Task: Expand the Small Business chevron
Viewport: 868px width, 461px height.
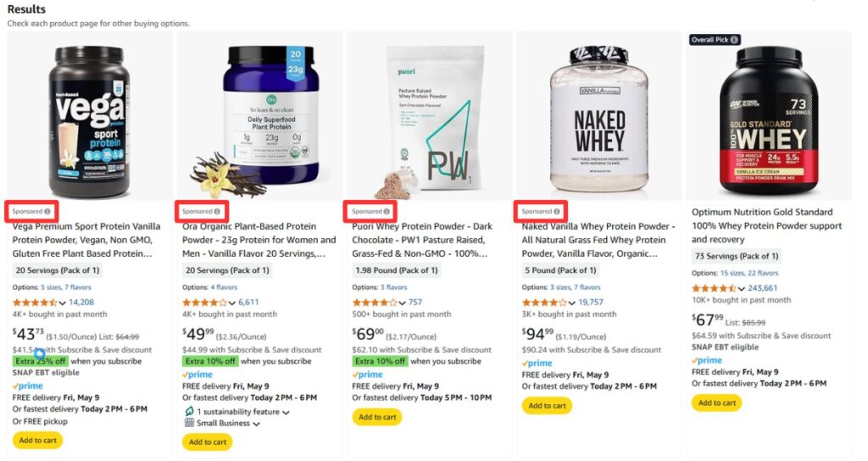Action: point(256,424)
